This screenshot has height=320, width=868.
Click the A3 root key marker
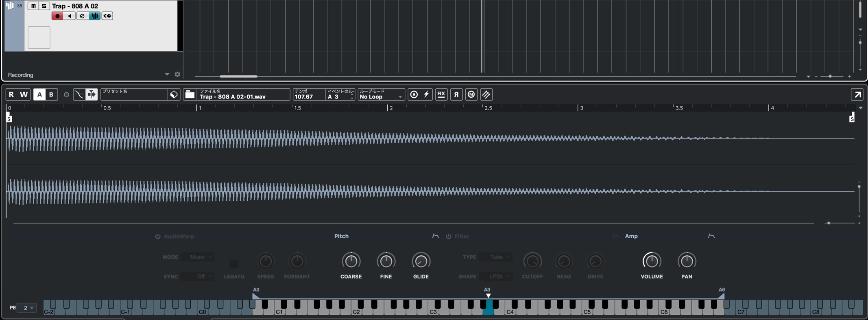488,296
